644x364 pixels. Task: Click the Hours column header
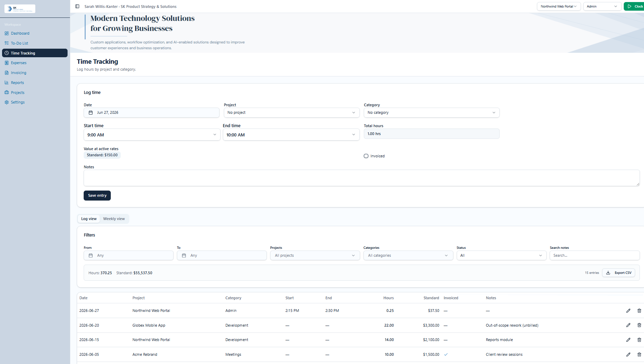pyautogui.click(x=389, y=298)
